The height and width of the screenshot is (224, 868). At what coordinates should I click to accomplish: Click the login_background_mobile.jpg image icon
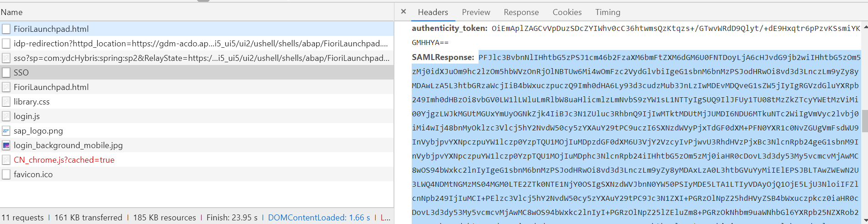point(6,145)
